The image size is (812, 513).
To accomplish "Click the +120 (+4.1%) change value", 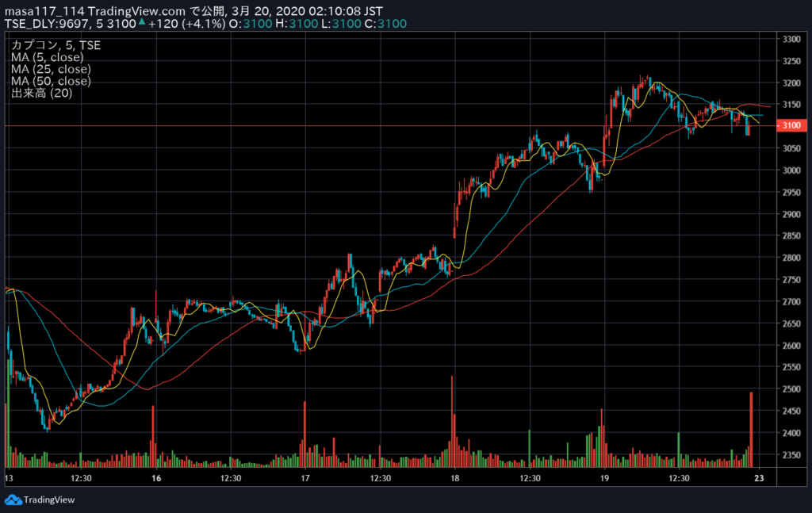I will pyautogui.click(x=187, y=23).
